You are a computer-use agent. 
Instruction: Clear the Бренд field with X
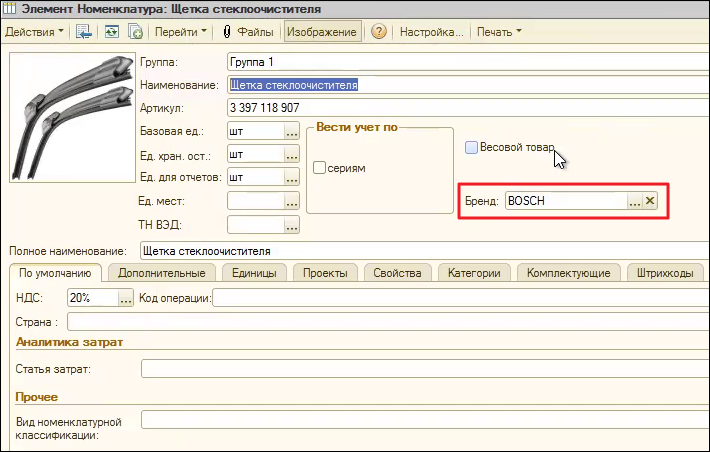[650, 201]
